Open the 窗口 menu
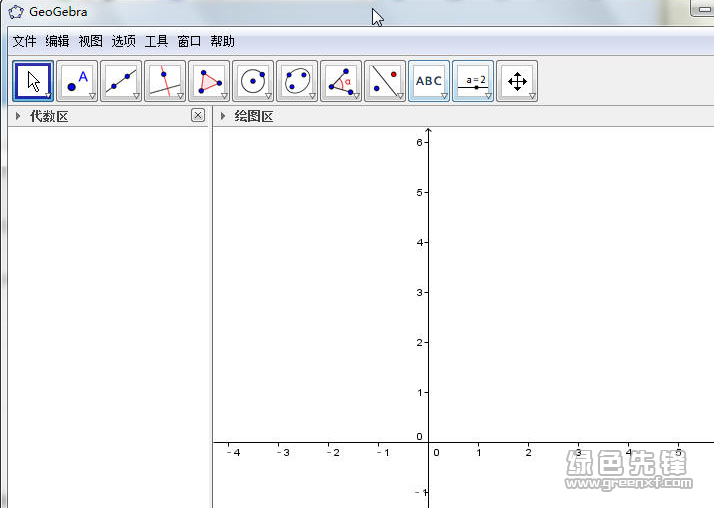Image resolution: width=714 pixels, height=508 pixels. (189, 41)
